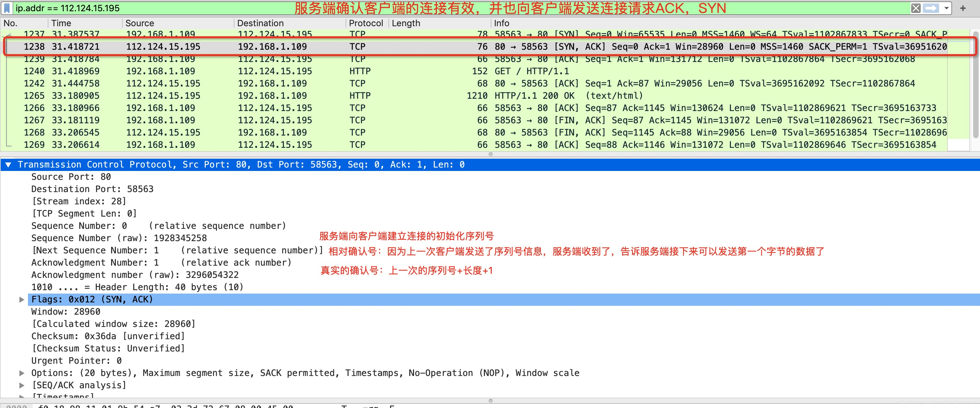Select [Calculated window size: 28960] line
The height and width of the screenshot is (408, 980).
tap(113, 324)
